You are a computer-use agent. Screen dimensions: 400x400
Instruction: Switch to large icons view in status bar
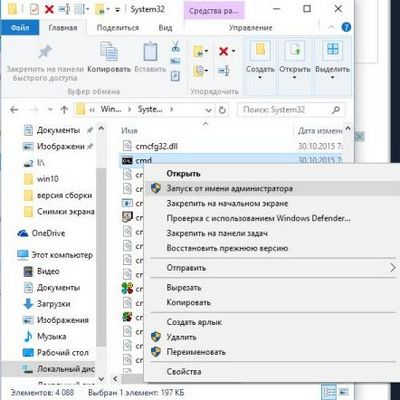click(343, 392)
